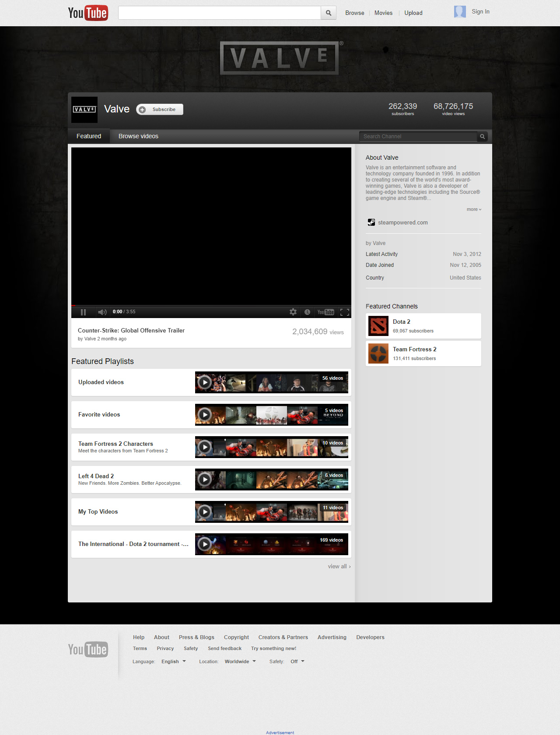Image resolution: width=560 pixels, height=735 pixels.
Task: Mute the video using the speaker icon
Action: pyautogui.click(x=102, y=312)
